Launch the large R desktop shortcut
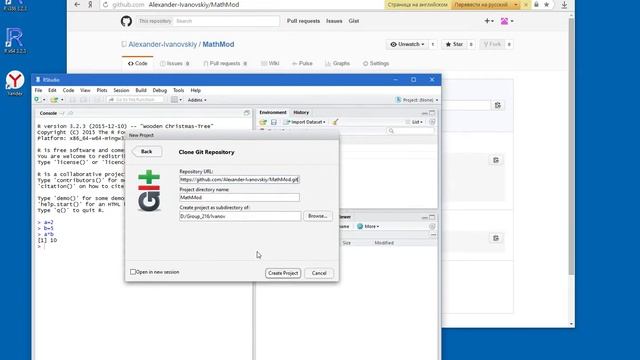This screenshot has height=360, width=640. [x=15, y=40]
